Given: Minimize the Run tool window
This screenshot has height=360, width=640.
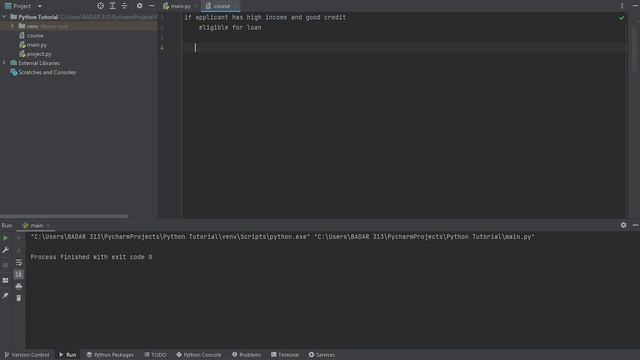Looking at the screenshot, I should [x=636, y=225].
